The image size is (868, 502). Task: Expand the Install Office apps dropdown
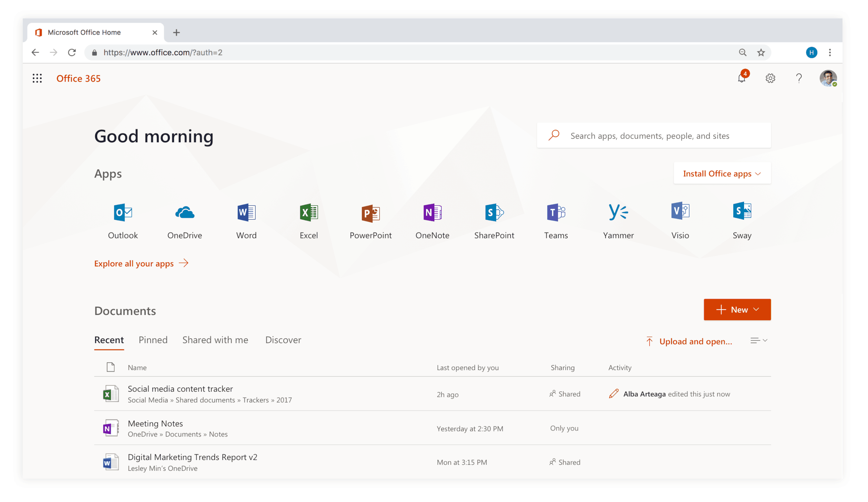722,173
